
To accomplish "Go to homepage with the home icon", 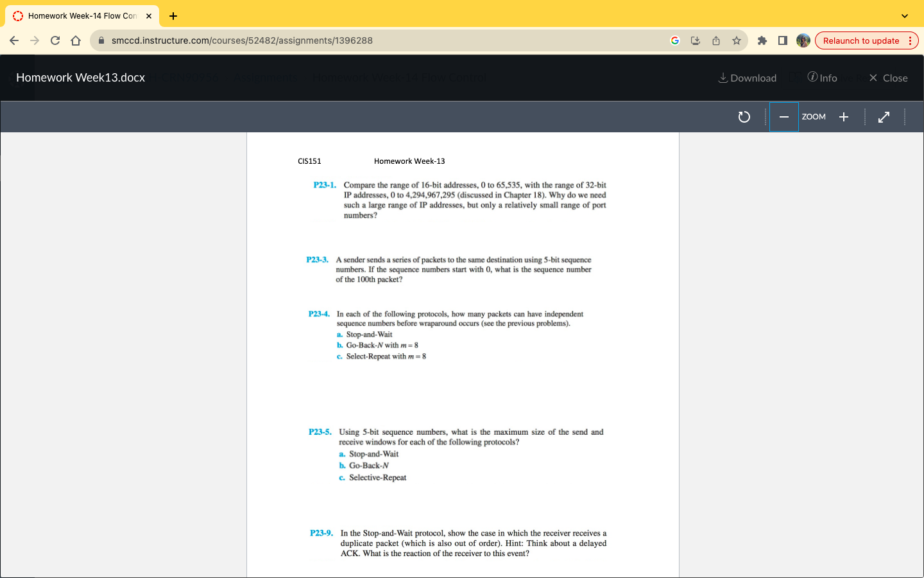I will [x=75, y=40].
